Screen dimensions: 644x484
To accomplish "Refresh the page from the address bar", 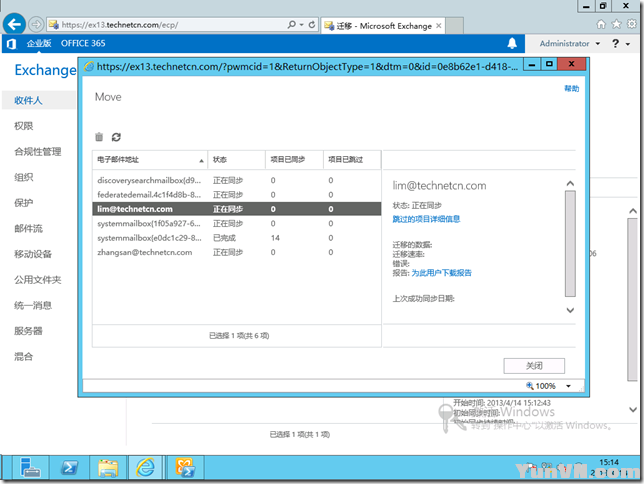I will [x=312, y=25].
